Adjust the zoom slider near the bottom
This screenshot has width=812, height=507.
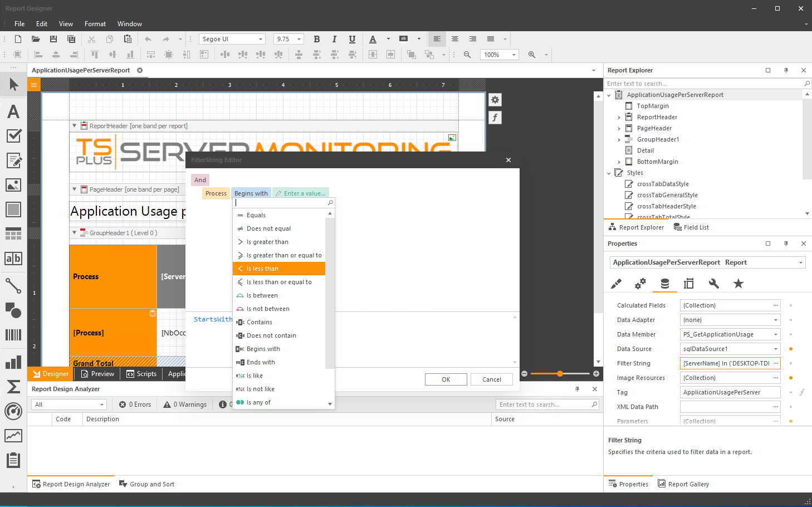560,373
